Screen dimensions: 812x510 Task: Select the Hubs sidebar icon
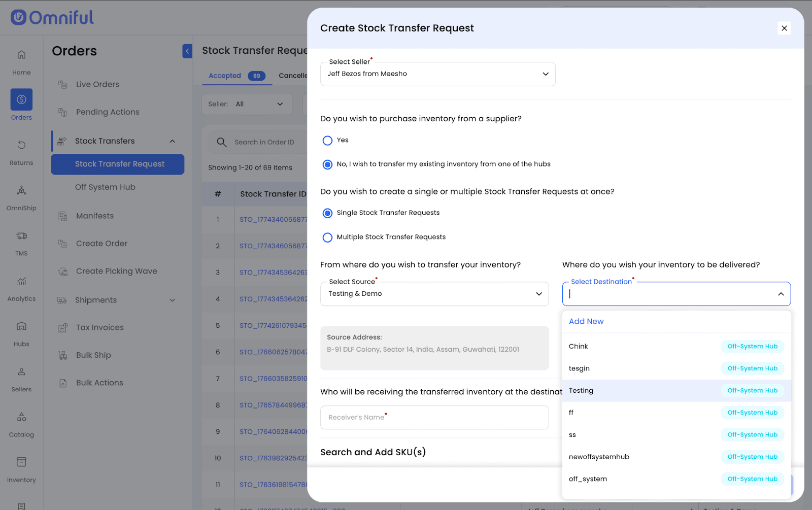point(21,326)
